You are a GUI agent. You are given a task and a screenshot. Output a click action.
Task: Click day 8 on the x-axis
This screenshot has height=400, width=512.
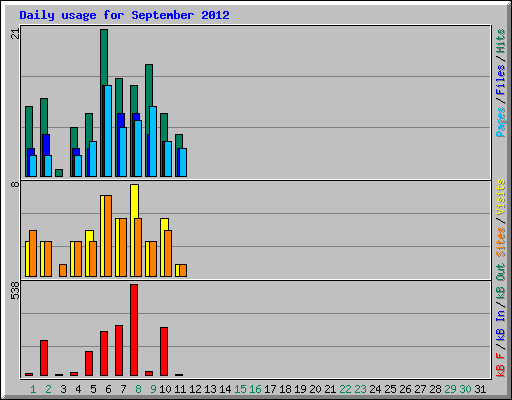pyautogui.click(x=138, y=389)
